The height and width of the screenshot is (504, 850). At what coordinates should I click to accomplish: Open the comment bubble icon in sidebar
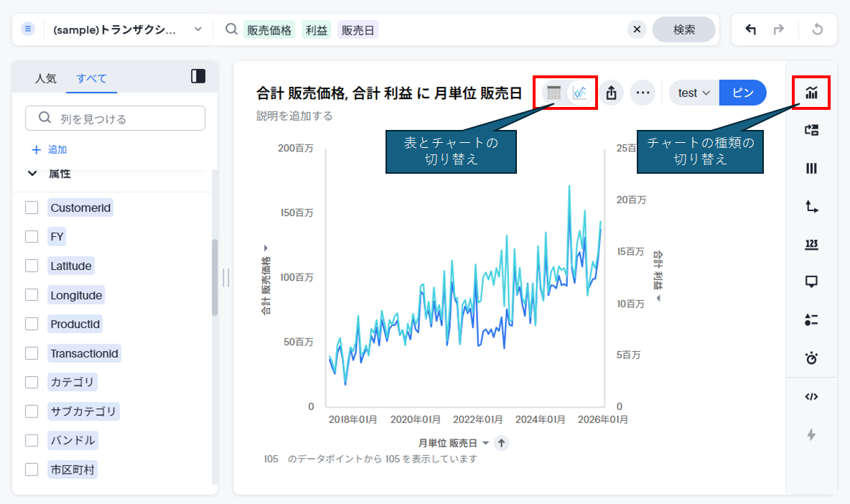[x=811, y=282]
